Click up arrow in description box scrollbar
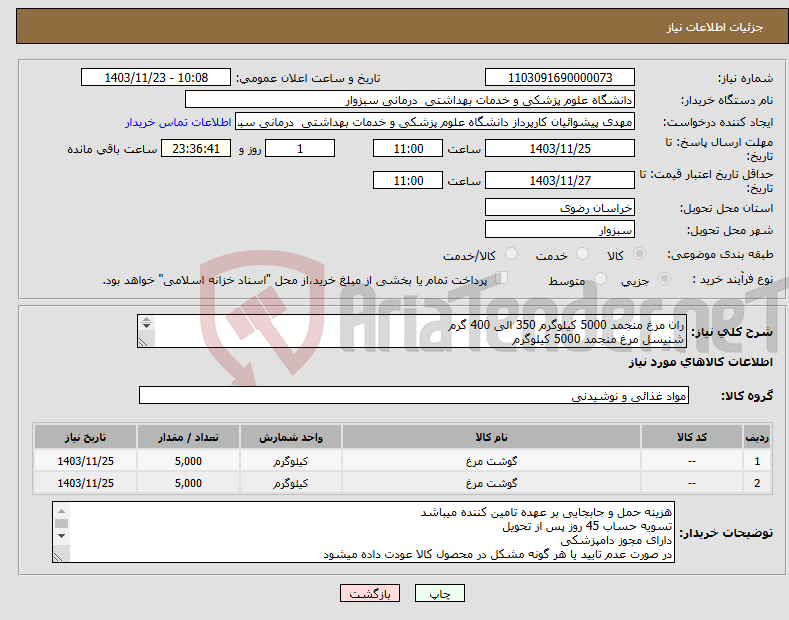 146,319
